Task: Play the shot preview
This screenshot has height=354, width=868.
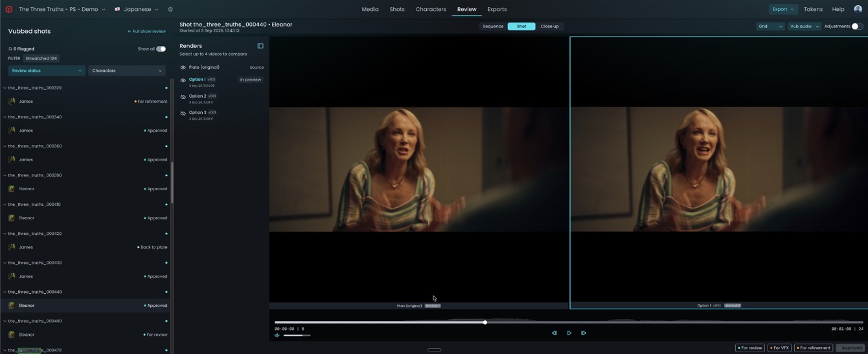Action: pyautogui.click(x=569, y=333)
